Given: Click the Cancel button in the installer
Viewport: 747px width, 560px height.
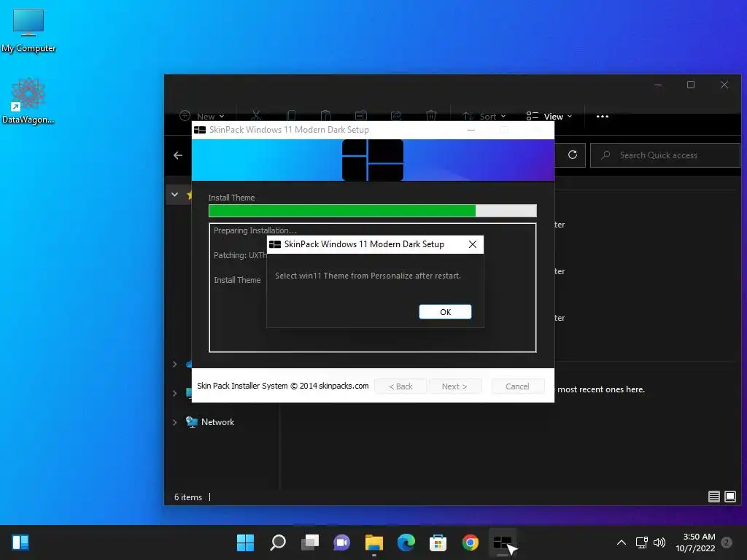Looking at the screenshot, I should [517, 386].
